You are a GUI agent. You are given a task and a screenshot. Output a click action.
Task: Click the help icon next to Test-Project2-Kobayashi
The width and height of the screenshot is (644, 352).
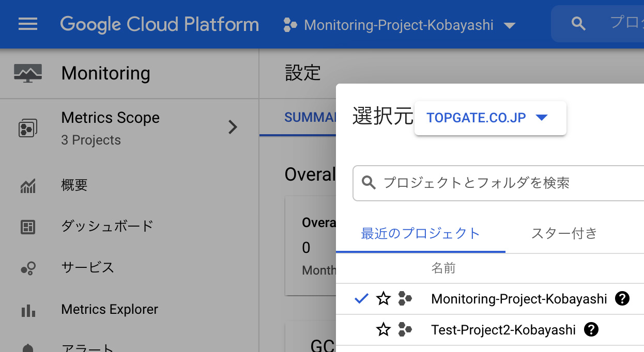tap(591, 329)
